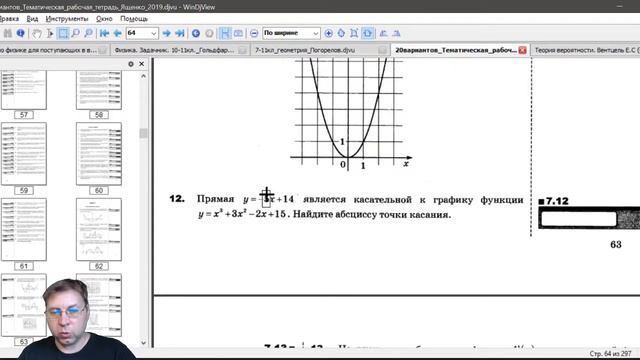
Task: Fit the whole page in window
Action: pos(354,33)
